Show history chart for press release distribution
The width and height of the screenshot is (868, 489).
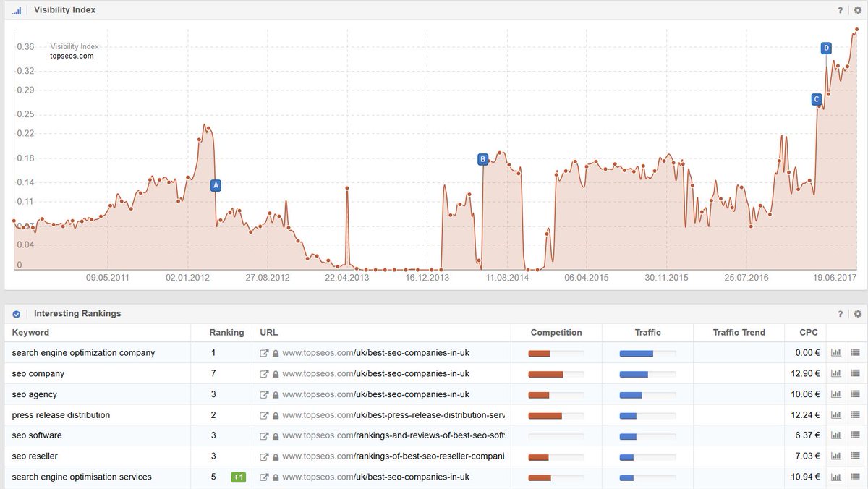[x=836, y=415]
